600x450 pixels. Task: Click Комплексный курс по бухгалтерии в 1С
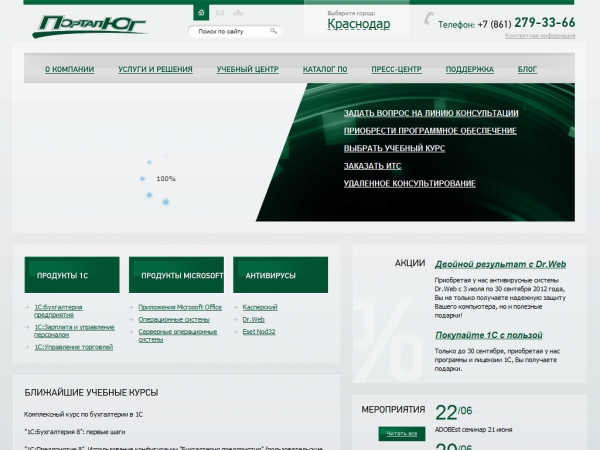click(83, 414)
